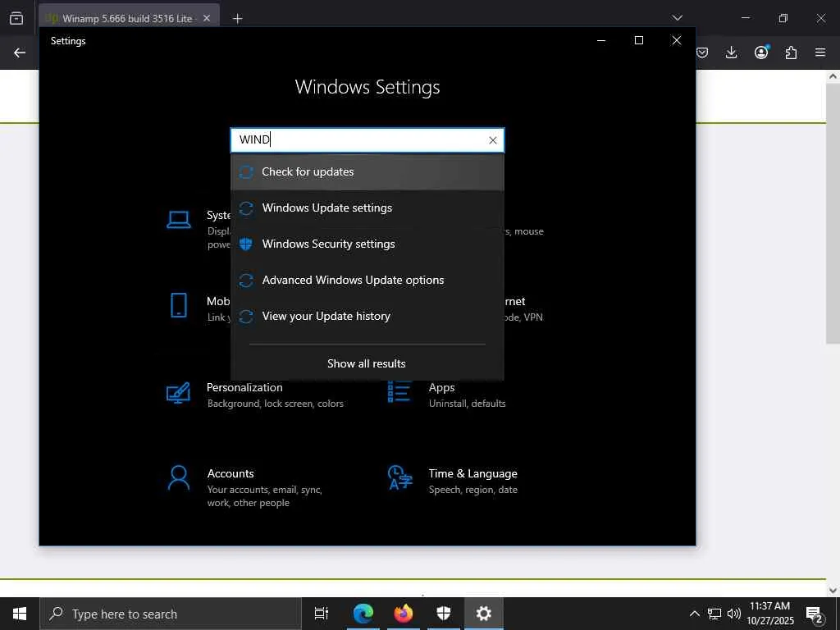The height and width of the screenshot is (630, 840).
Task: Open Time & Language settings category
Action: click(x=453, y=481)
